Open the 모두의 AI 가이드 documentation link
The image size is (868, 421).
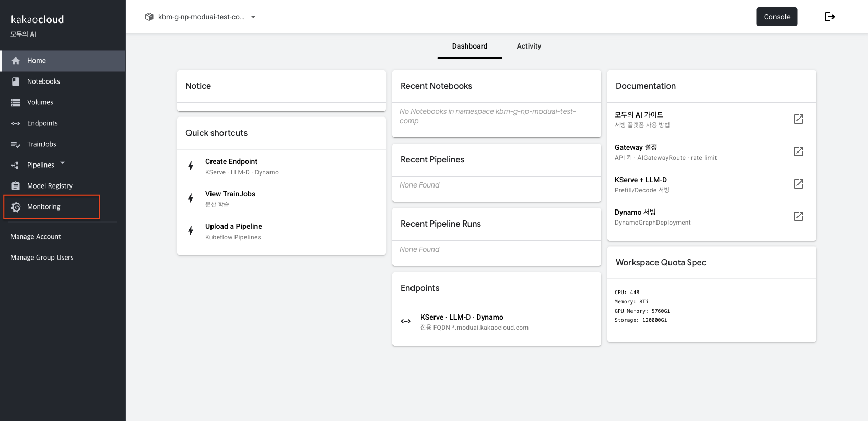coord(712,119)
